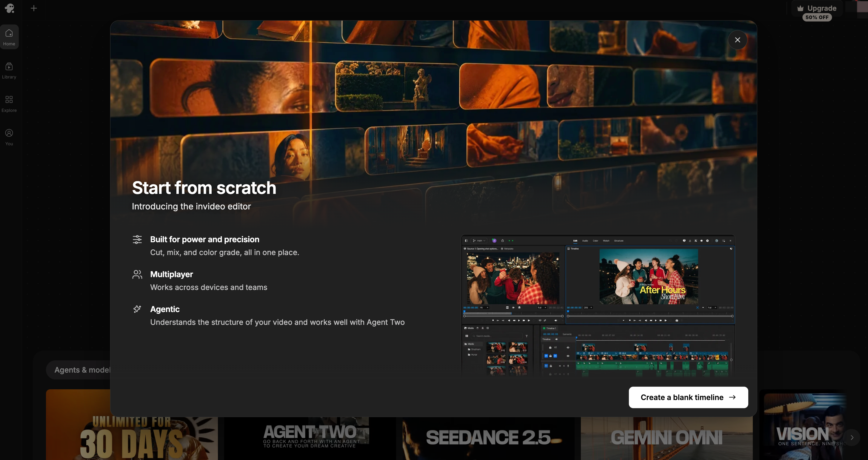This screenshot has width=868, height=460.
Task: Click the Agentic heading text
Action: (x=165, y=309)
